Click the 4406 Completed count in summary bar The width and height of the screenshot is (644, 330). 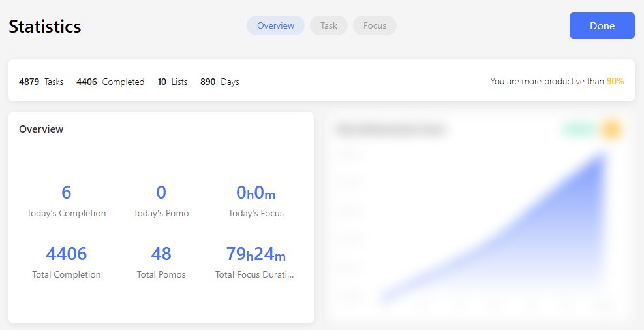(110, 82)
